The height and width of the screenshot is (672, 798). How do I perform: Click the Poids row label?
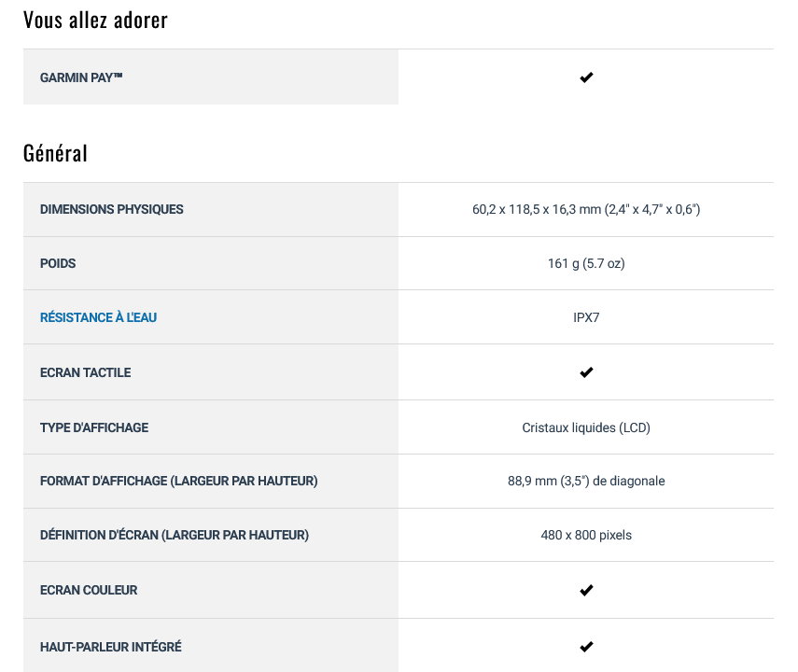58,263
